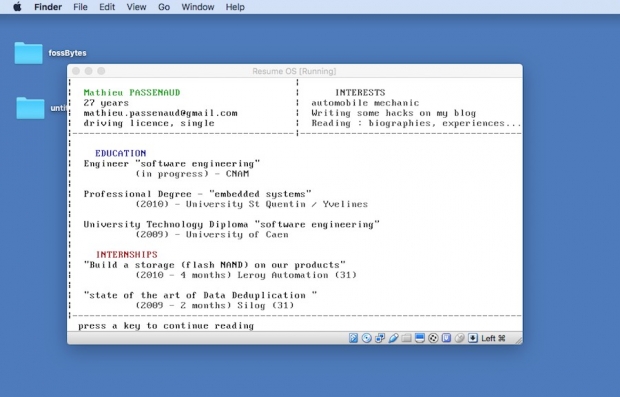Viewport: 620px width, 397px height.
Task: Click the display monitor indicator icon
Action: tap(420, 338)
